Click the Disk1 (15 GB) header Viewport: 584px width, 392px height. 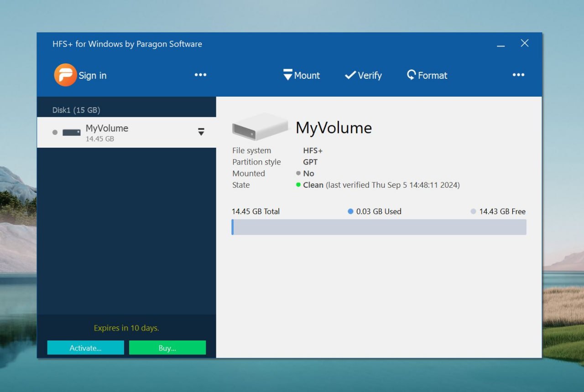[x=76, y=110]
